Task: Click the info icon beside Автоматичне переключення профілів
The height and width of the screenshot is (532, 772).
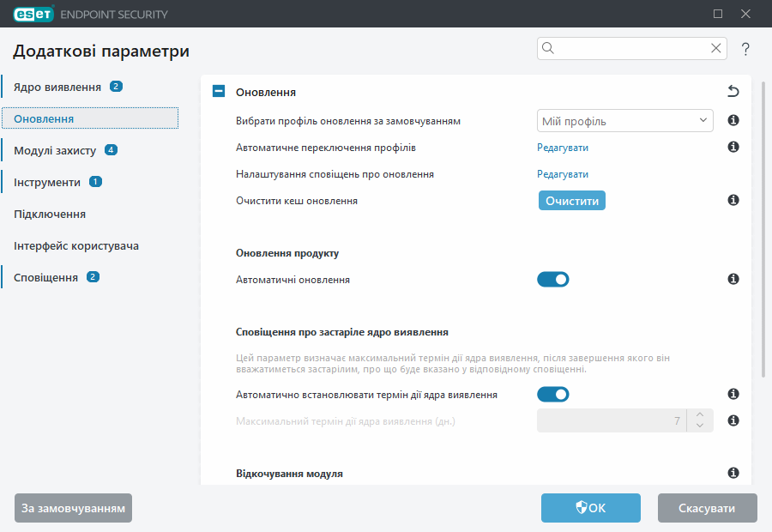Action: pos(733,147)
